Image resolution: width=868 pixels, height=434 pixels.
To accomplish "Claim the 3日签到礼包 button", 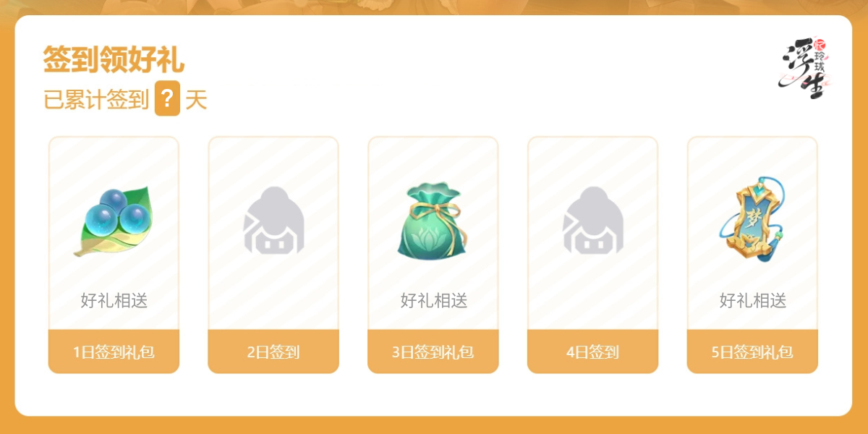I will [x=433, y=352].
